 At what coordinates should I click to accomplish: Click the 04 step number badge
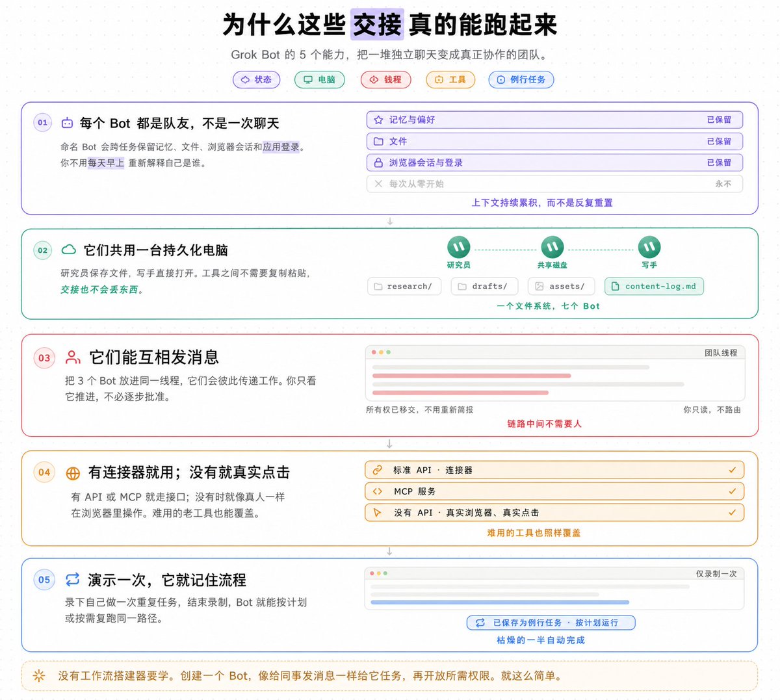pyautogui.click(x=44, y=473)
